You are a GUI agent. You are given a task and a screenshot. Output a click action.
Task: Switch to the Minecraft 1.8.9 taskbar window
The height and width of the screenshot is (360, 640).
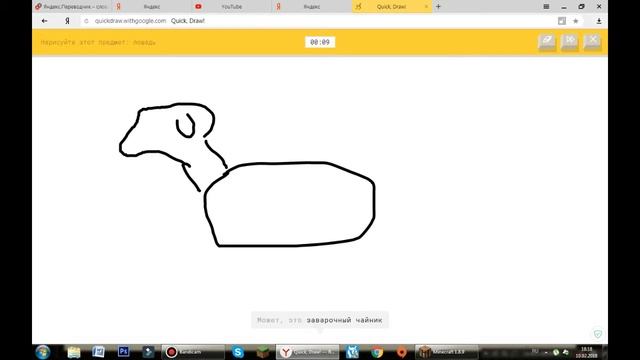(447, 352)
